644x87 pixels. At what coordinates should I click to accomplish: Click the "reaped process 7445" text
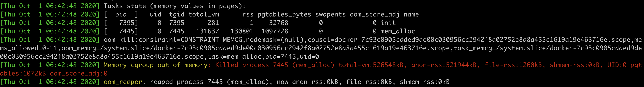click(x=186, y=82)
